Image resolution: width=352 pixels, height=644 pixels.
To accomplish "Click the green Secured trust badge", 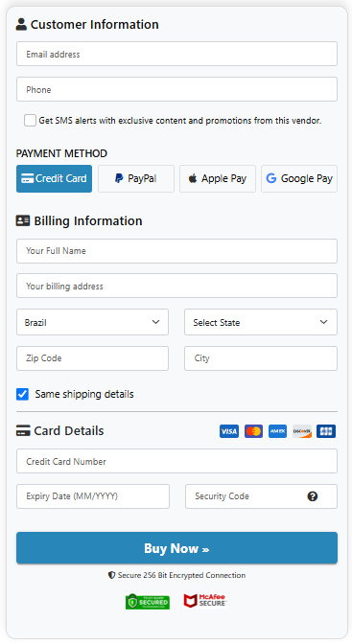I will (148, 602).
